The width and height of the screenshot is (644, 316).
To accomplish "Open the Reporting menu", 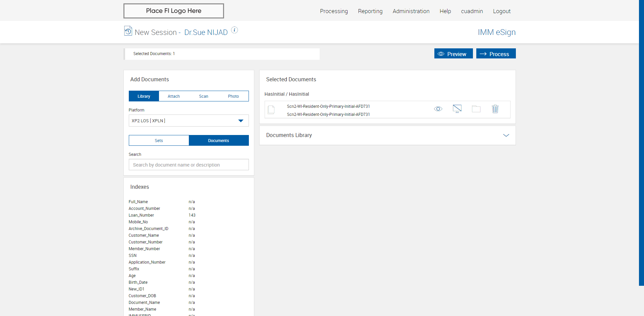I will click(x=370, y=11).
